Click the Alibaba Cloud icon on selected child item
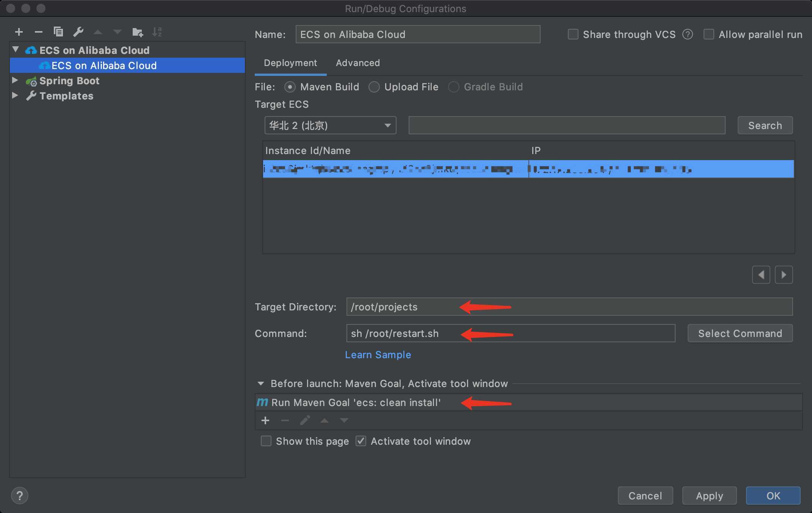Viewport: 812px width, 513px height. click(44, 66)
